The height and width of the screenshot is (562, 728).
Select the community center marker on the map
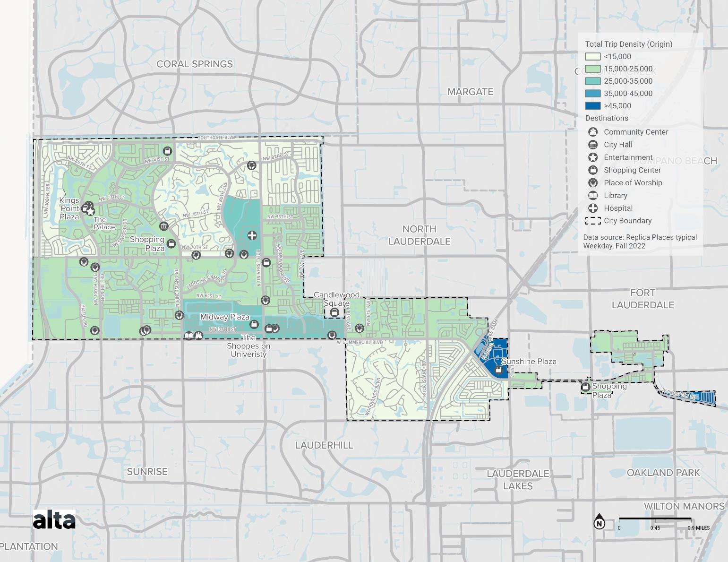click(198, 336)
